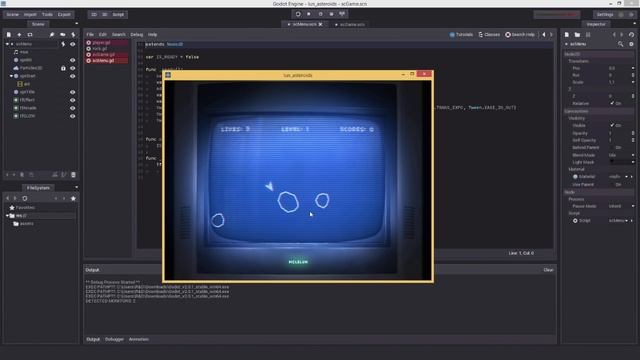Open the script editor Edit menu

point(102,35)
